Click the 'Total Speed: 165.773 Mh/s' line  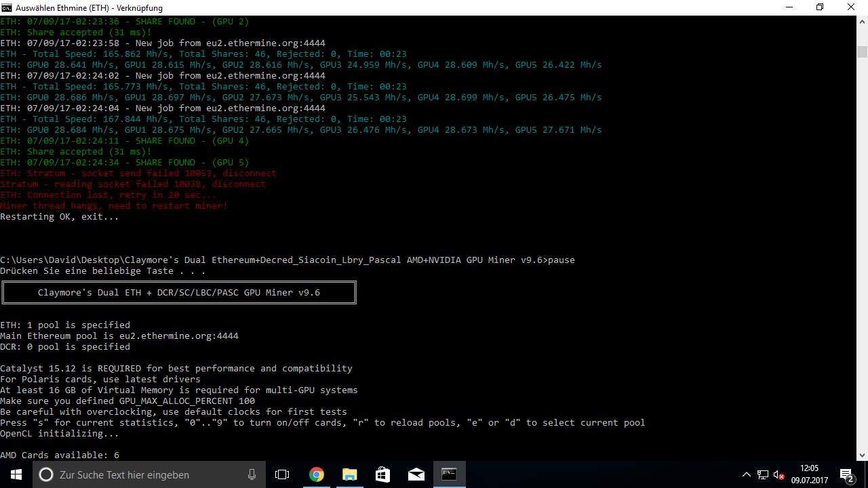click(x=203, y=87)
